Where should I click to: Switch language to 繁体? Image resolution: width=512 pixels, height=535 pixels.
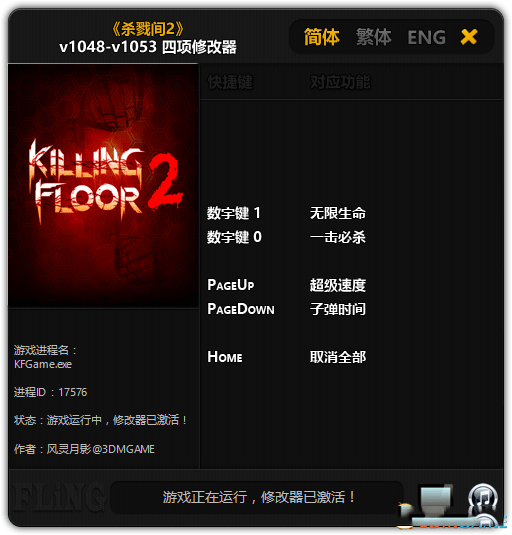(374, 37)
